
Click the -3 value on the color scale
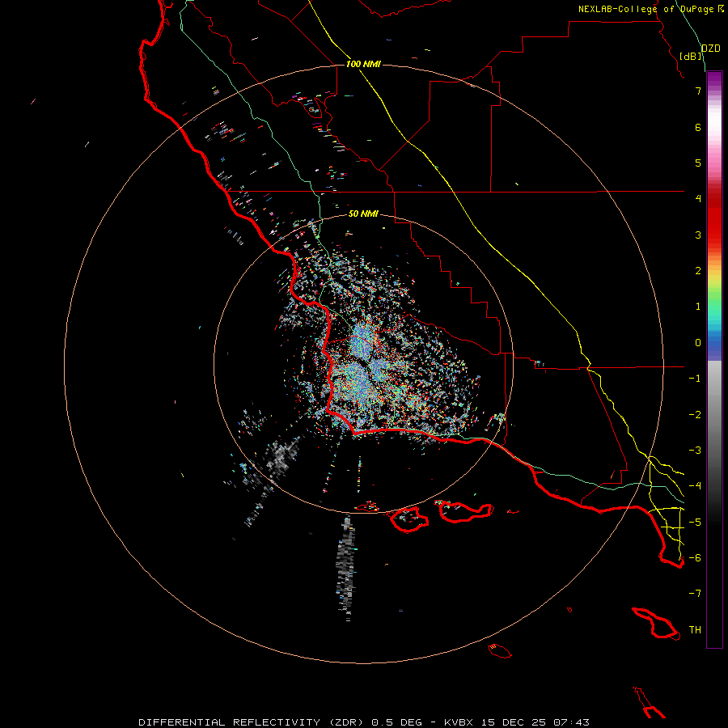pos(695,451)
